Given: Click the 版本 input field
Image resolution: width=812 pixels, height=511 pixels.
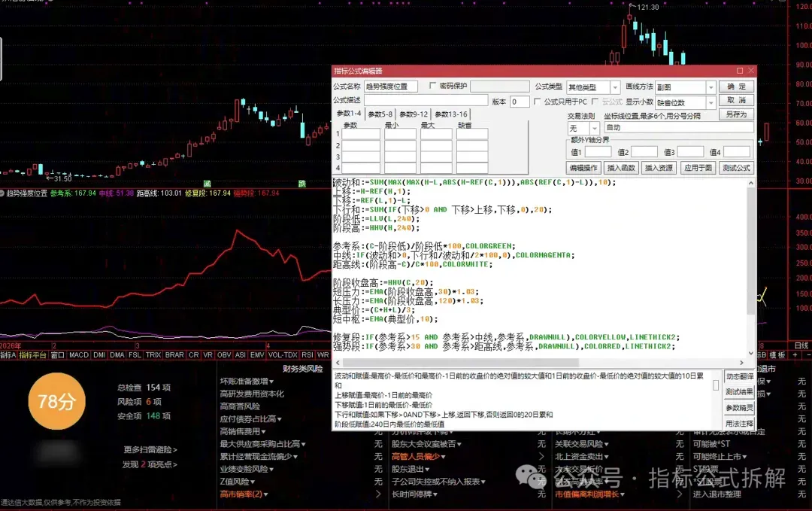Looking at the screenshot, I should click(x=520, y=102).
